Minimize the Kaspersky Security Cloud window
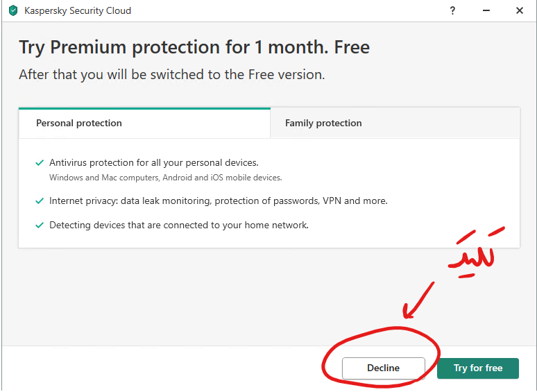The height and width of the screenshot is (392, 537). (486, 11)
